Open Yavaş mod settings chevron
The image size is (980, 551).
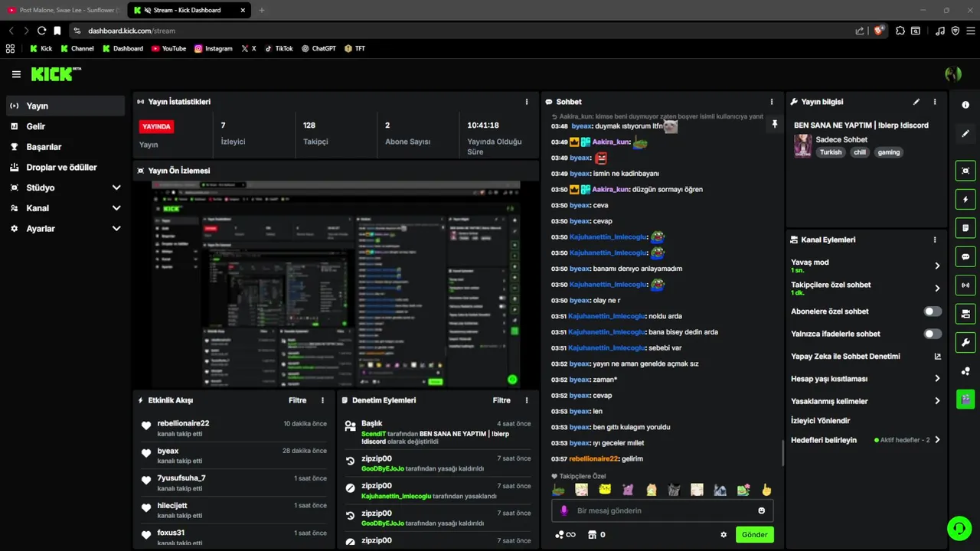tap(937, 266)
